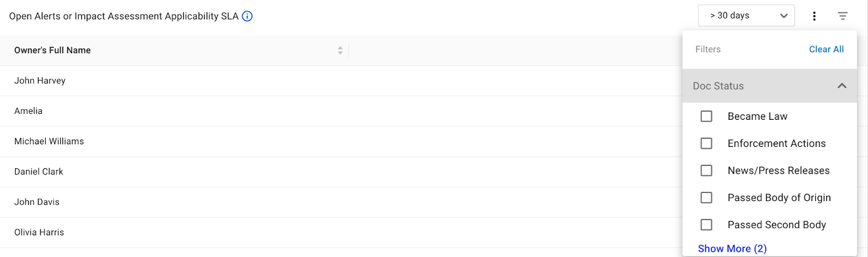Click the Owner's Full Name column header
The image size is (868, 257).
click(x=53, y=50)
